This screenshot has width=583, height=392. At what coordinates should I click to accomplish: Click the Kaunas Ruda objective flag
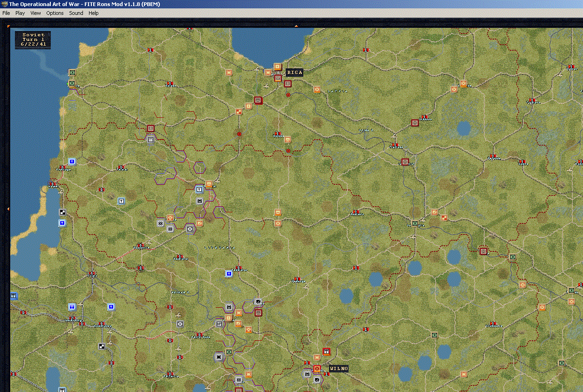click(199, 335)
